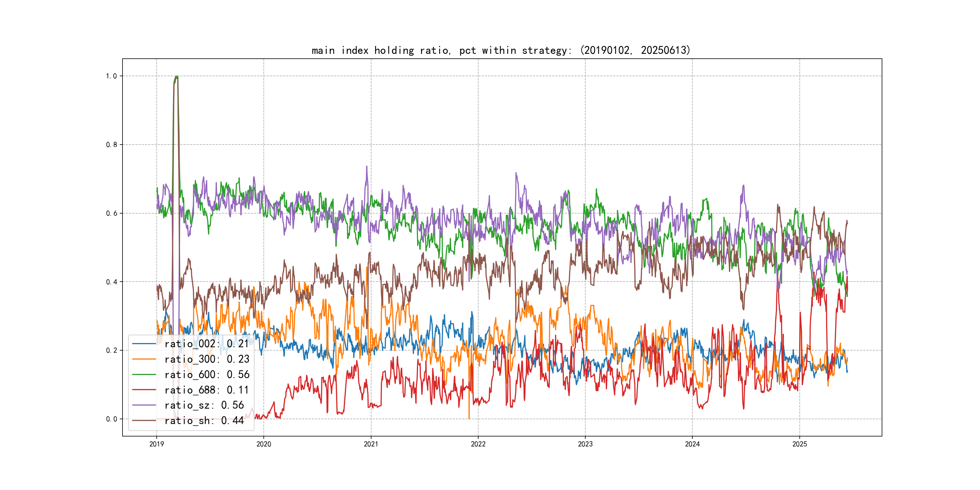Click the blue line swatch in legend
The width and height of the screenshot is (980, 490).
tap(144, 344)
